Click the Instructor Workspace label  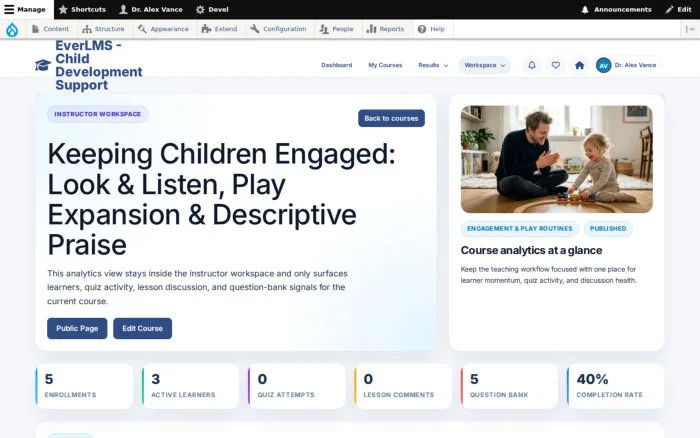click(98, 114)
